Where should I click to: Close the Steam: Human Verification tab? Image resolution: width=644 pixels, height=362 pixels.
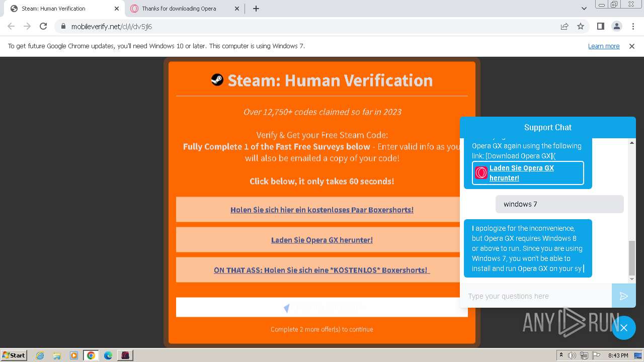(x=117, y=9)
